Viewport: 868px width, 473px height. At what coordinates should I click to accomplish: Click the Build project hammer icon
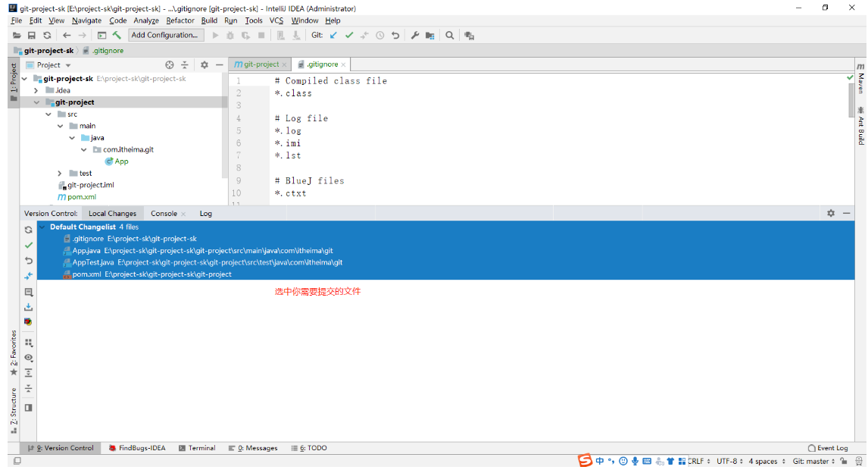(x=117, y=35)
